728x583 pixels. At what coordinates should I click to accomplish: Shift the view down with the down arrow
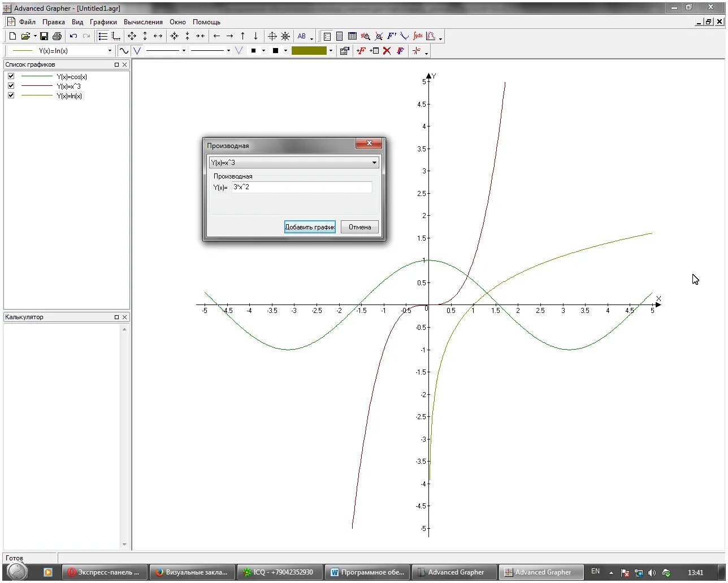coord(255,36)
